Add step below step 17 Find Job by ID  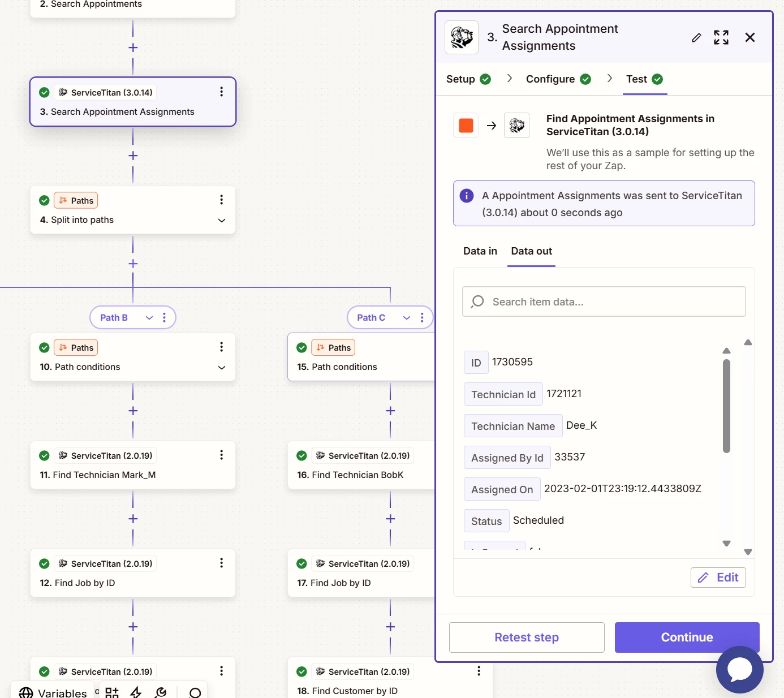coord(390,627)
